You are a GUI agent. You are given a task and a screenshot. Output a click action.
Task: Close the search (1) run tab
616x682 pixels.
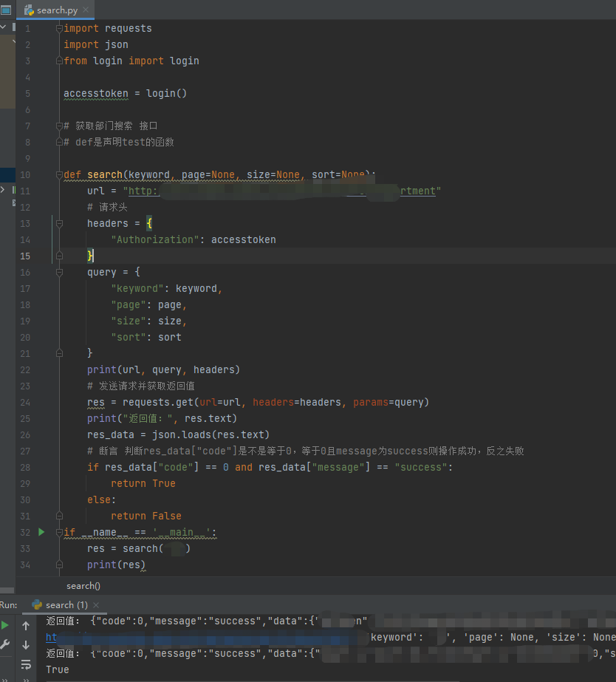96,605
